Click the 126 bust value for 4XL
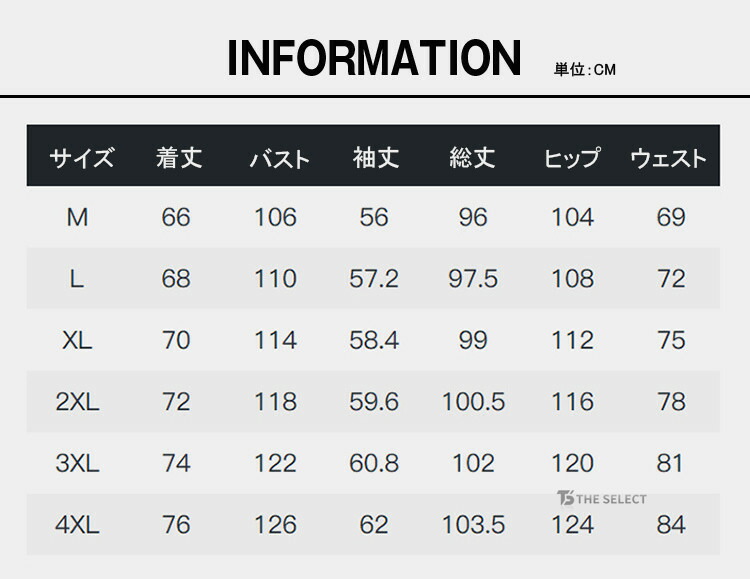 coord(275,524)
